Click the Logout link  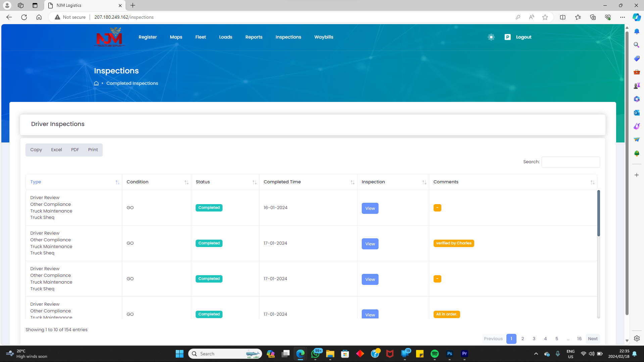point(524,37)
